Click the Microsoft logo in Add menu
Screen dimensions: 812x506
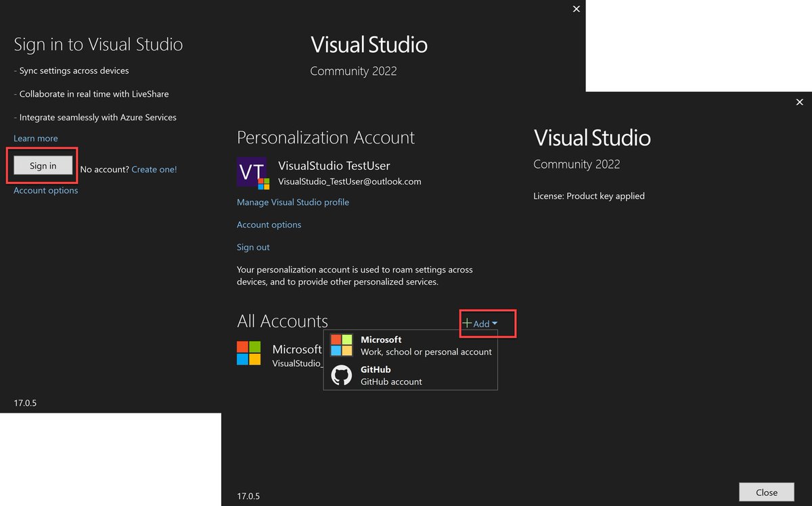342,345
